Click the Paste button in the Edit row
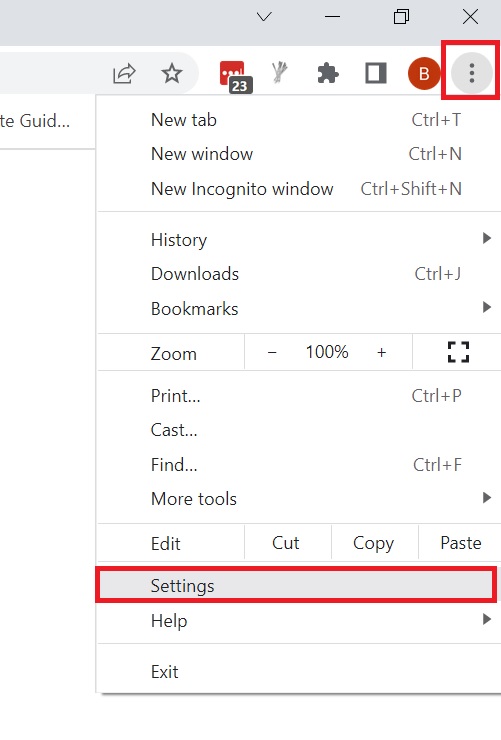 (460, 543)
